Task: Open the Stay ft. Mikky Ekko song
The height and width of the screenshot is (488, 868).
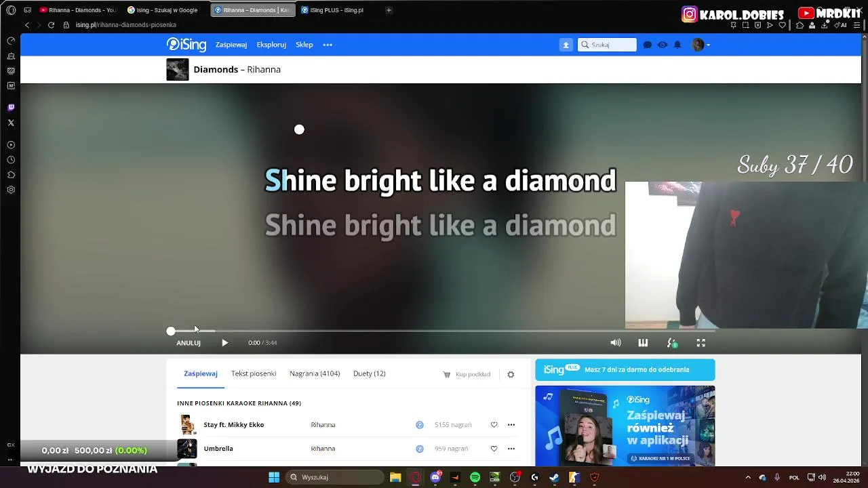Action: click(x=234, y=425)
